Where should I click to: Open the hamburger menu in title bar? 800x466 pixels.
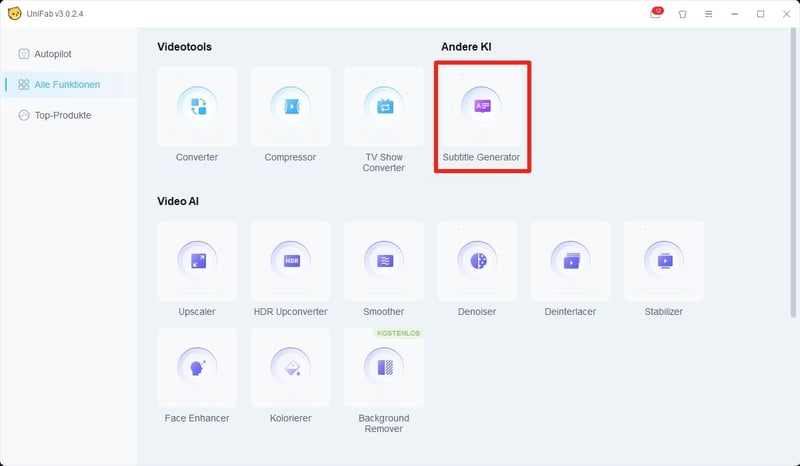coord(709,14)
